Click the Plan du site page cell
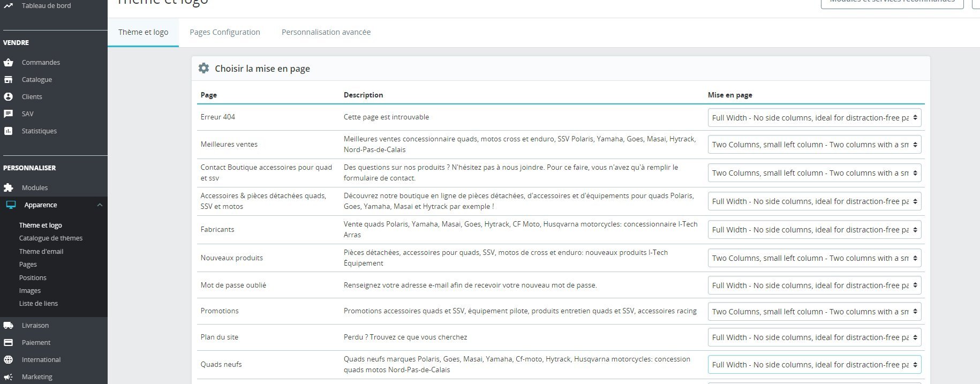Viewport: 980px width, 384px height. pyautogui.click(x=220, y=337)
